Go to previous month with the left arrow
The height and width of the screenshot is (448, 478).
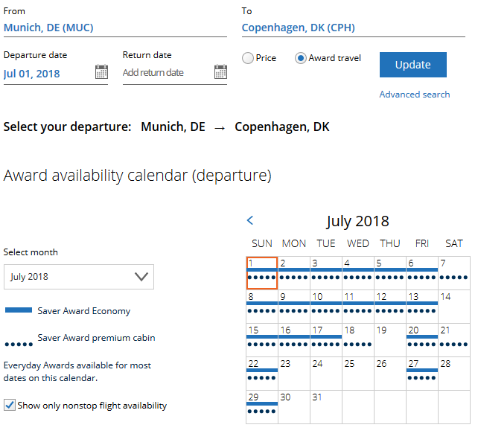coord(250,220)
